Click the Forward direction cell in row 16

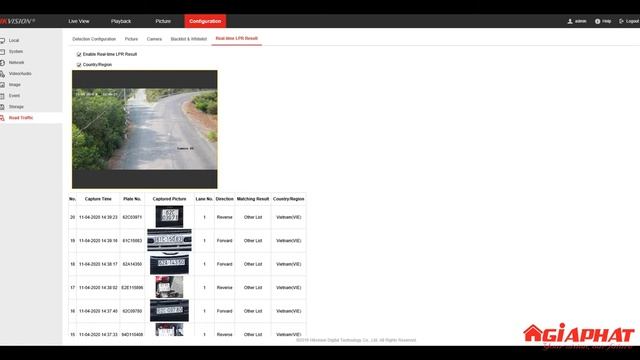(x=224, y=311)
